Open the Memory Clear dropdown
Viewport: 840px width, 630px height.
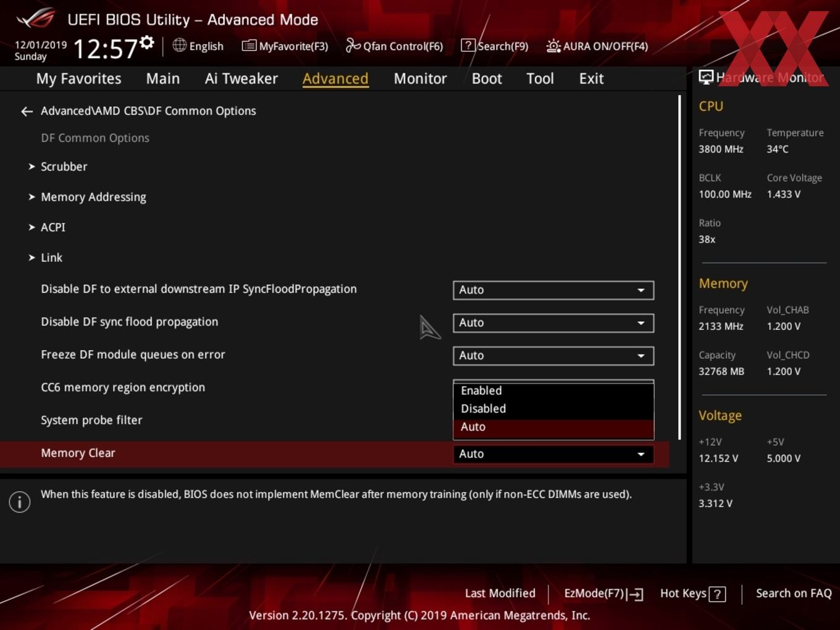pos(553,454)
